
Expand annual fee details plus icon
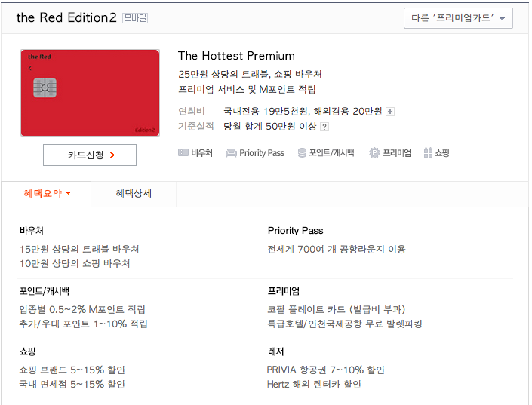[x=390, y=112]
